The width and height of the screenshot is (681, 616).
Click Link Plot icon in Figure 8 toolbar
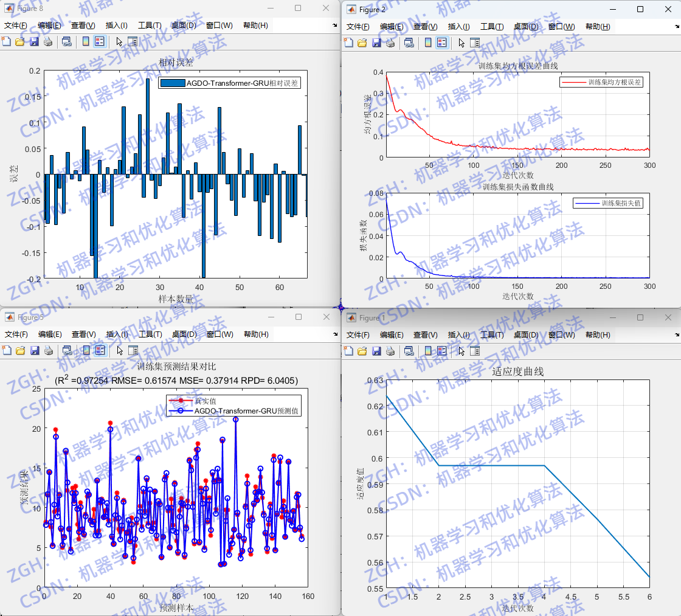tap(67, 42)
